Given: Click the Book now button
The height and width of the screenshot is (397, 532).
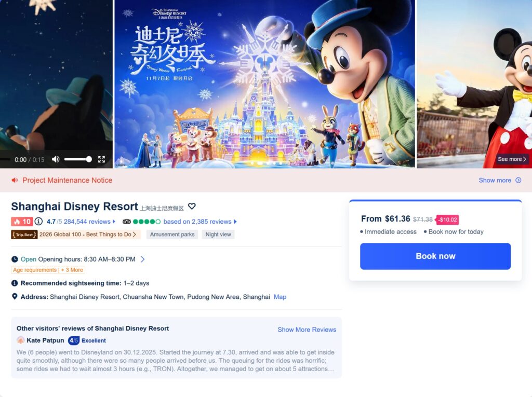Looking at the screenshot, I should point(435,256).
